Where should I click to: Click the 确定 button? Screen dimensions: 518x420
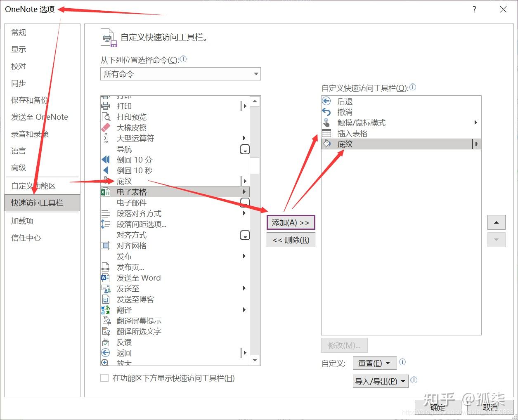[438, 407]
